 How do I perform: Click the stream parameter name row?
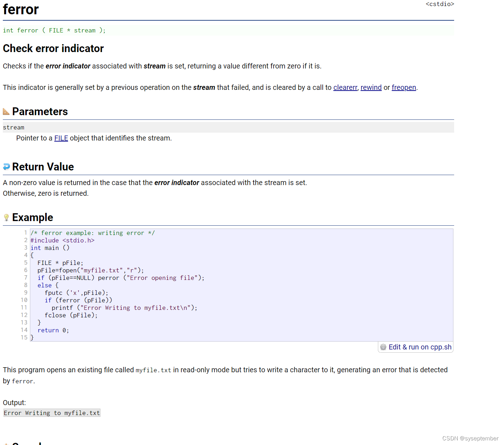coord(228,127)
